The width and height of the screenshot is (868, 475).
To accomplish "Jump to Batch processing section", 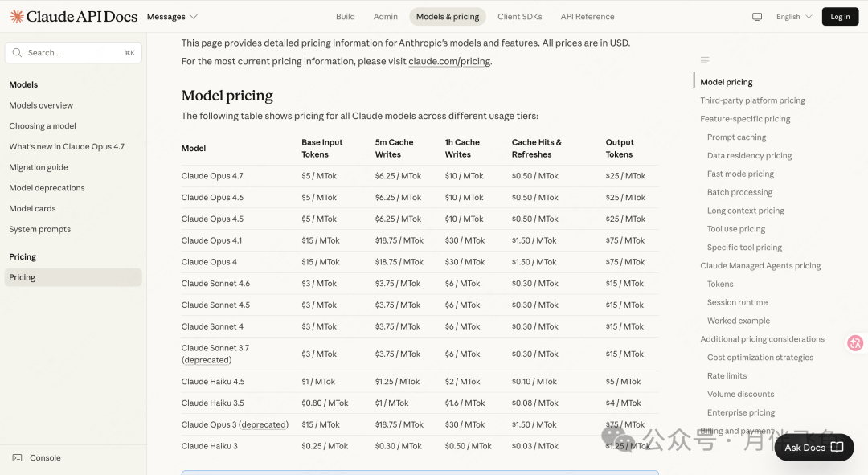I will coord(739,192).
